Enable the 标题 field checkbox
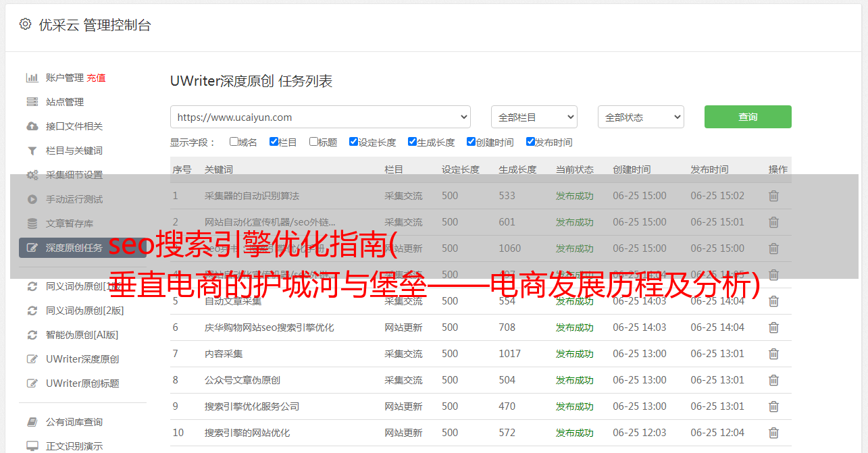Screen dimensions: 868x453 (x=313, y=142)
